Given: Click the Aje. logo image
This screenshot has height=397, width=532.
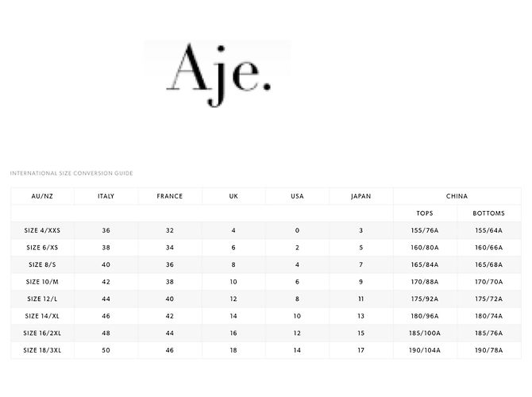Looking at the screenshot, I should pyautogui.click(x=218, y=75).
